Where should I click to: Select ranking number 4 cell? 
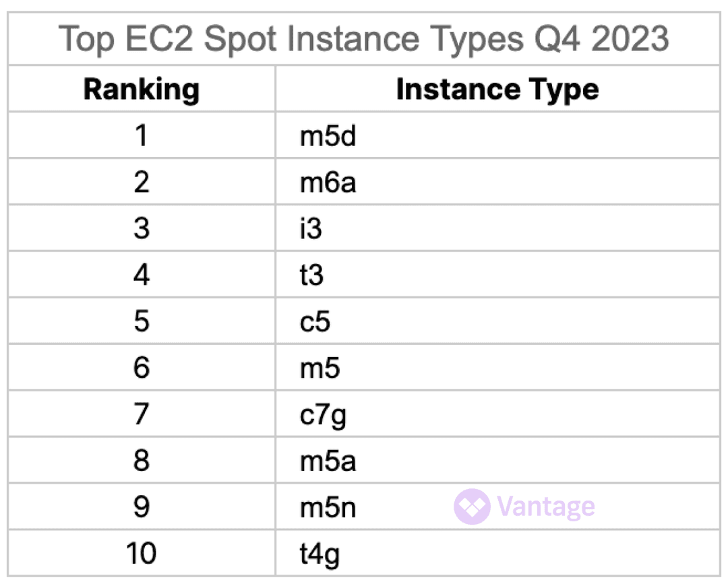[141, 275]
